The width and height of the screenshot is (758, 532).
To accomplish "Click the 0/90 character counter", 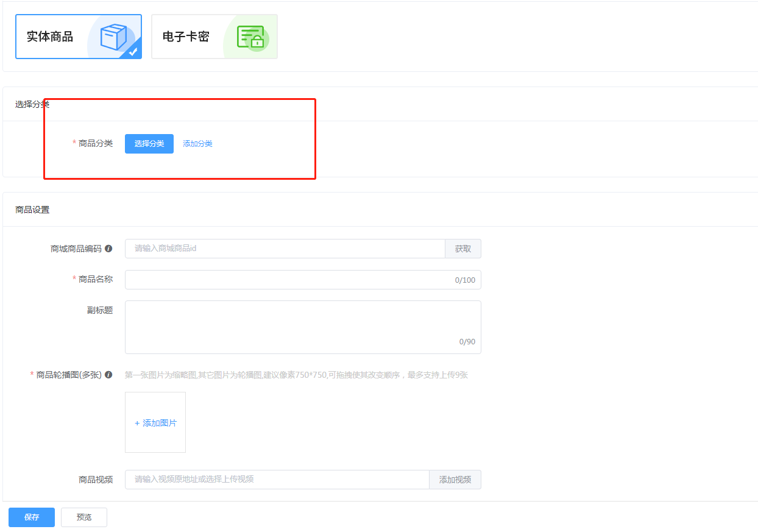I will click(x=467, y=342).
